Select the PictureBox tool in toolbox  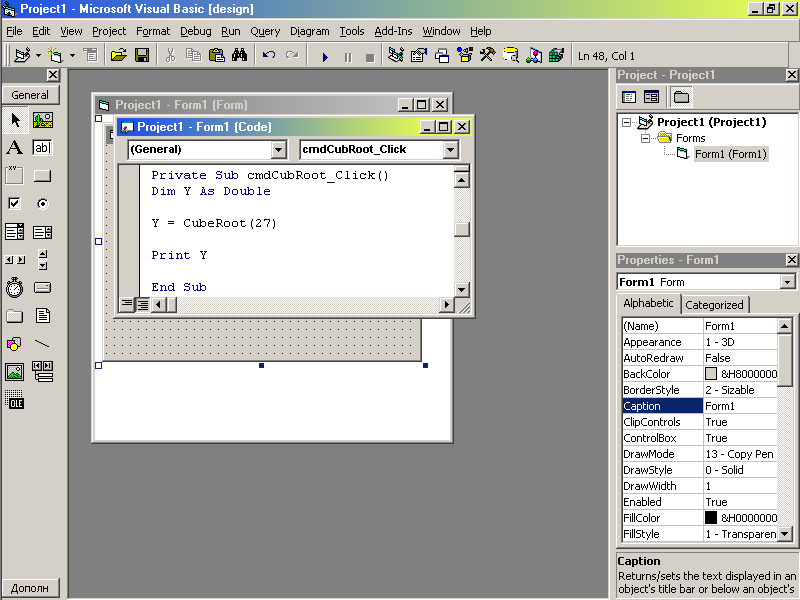click(43, 120)
